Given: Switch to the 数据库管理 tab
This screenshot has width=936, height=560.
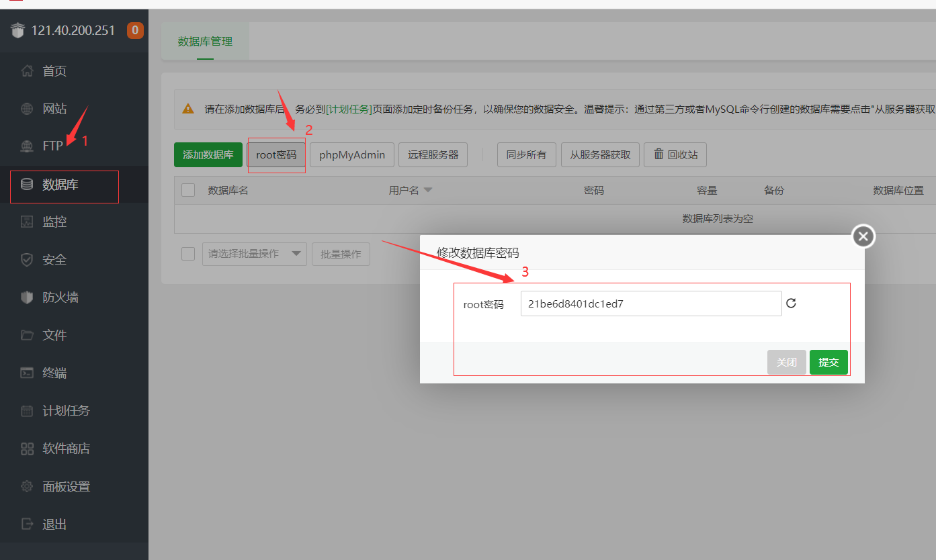Looking at the screenshot, I should click(205, 41).
